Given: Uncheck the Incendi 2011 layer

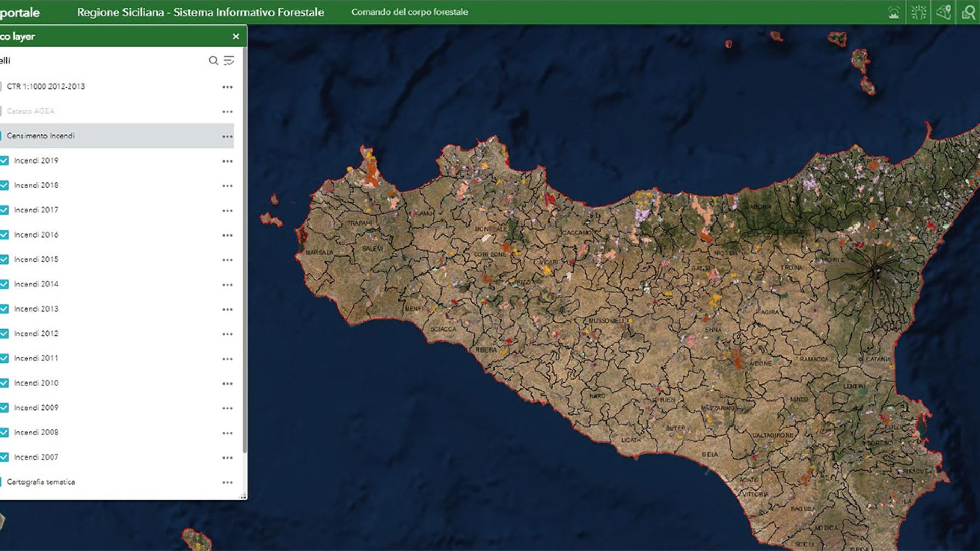Looking at the screenshot, I should pyautogui.click(x=4, y=359).
